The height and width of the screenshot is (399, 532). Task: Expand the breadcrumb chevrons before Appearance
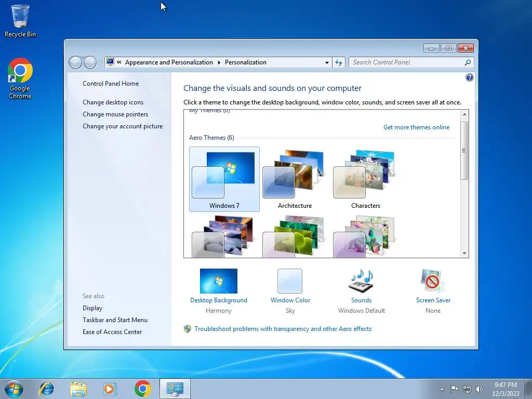click(119, 62)
